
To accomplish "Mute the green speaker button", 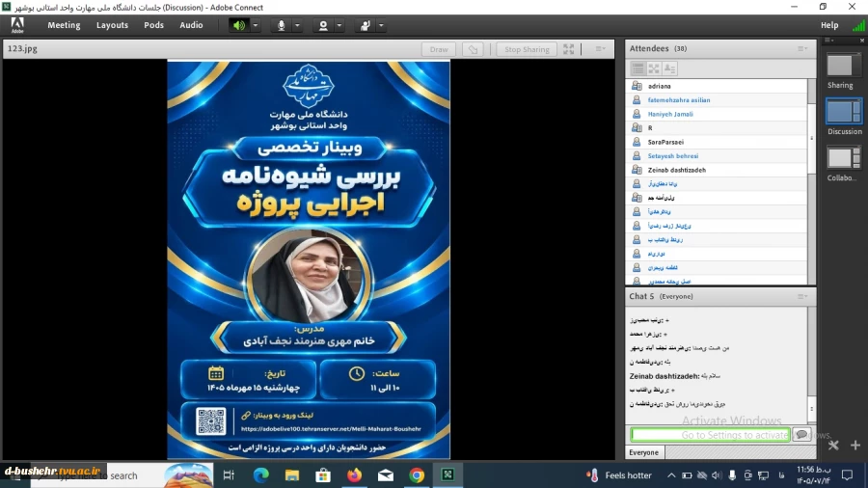I will (x=238, y=25).
